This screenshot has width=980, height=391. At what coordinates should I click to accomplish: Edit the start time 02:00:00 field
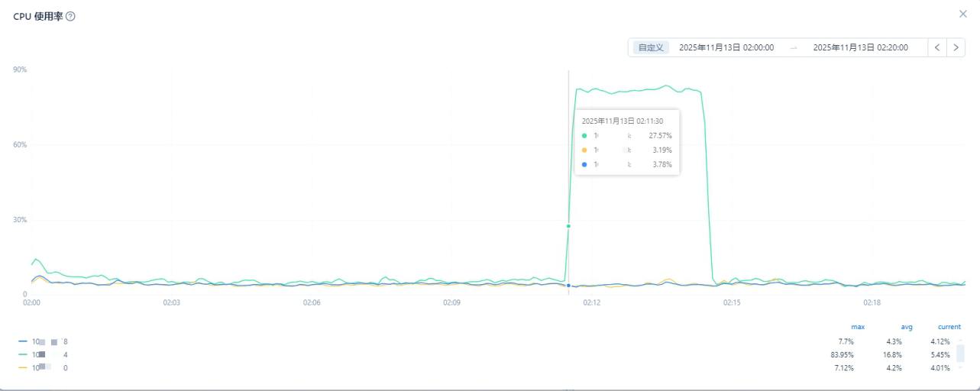click(x=726, y=47)
